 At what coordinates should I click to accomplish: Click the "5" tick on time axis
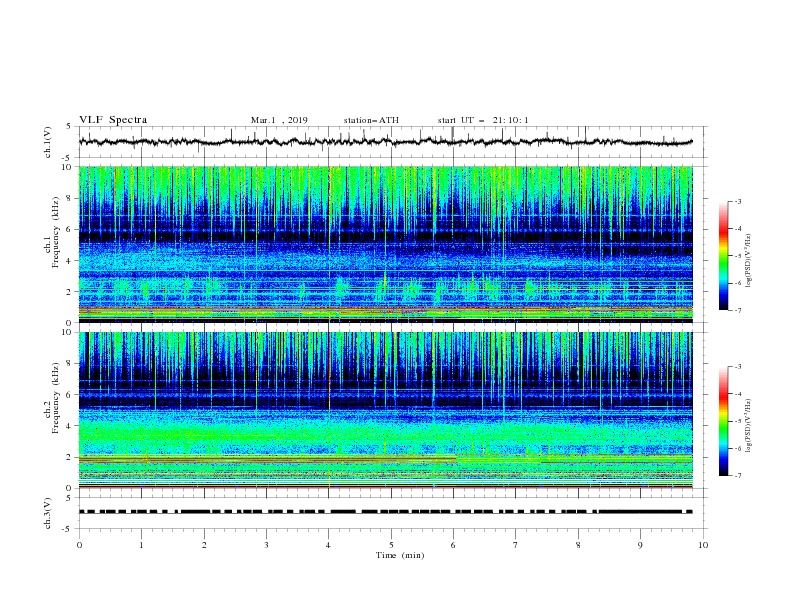coord(391,545)
